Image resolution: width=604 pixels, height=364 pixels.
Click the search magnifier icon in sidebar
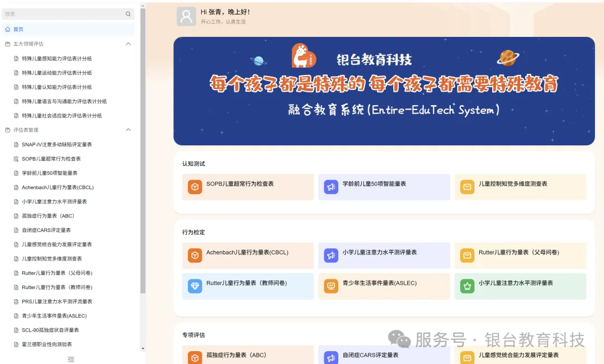click(x=128, y=14)
